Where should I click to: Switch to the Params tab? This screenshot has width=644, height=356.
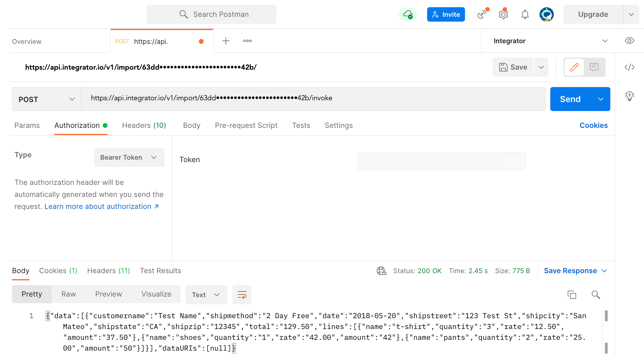[27, 125]
